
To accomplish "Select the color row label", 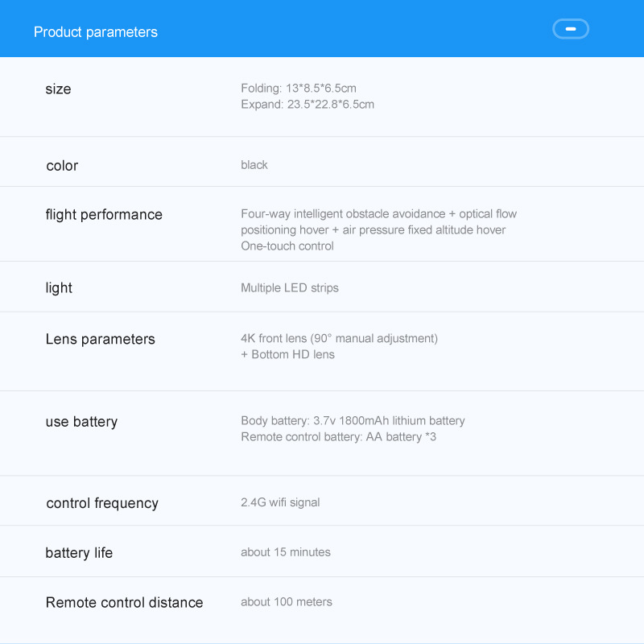I will tap(62, 166).
